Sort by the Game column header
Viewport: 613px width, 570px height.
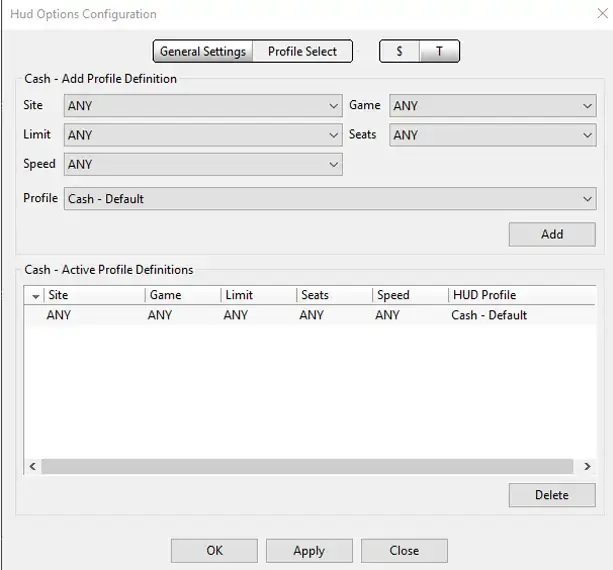(183, 295)
